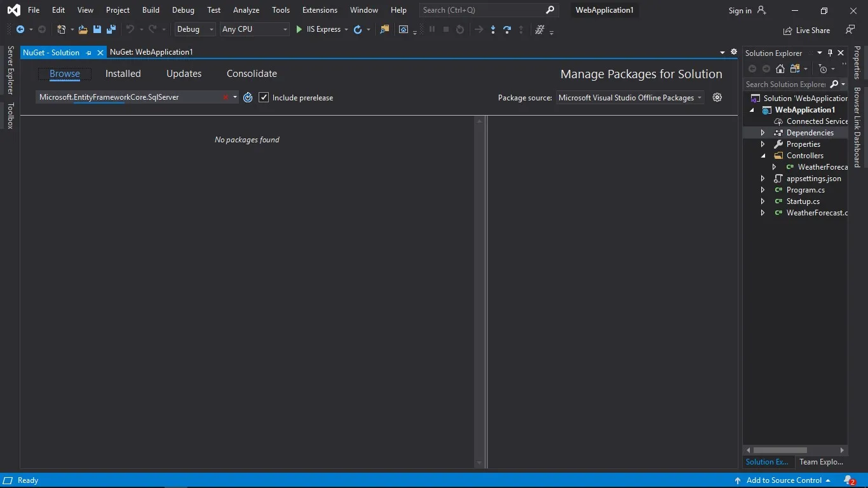Open the IIS Express launch options dropdown arrow
The width and height of the screenshot is (868, 488).
(x=346, y=29)
